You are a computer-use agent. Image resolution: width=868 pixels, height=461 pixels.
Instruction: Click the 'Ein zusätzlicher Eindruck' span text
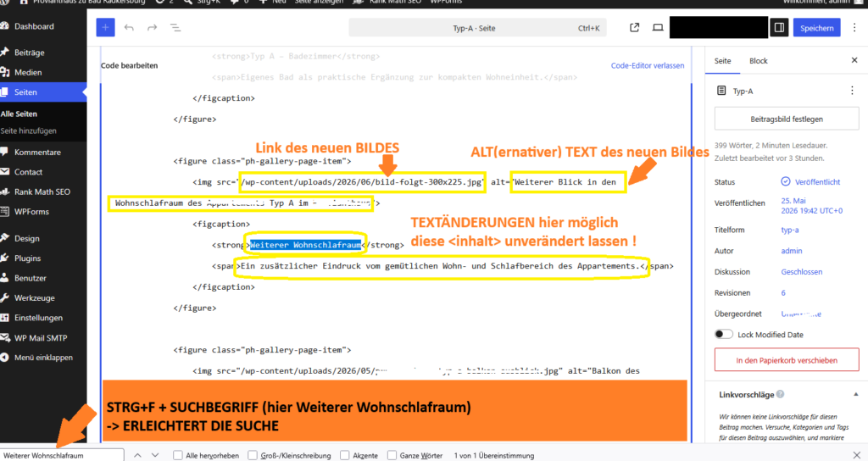(x=441, y=266)
